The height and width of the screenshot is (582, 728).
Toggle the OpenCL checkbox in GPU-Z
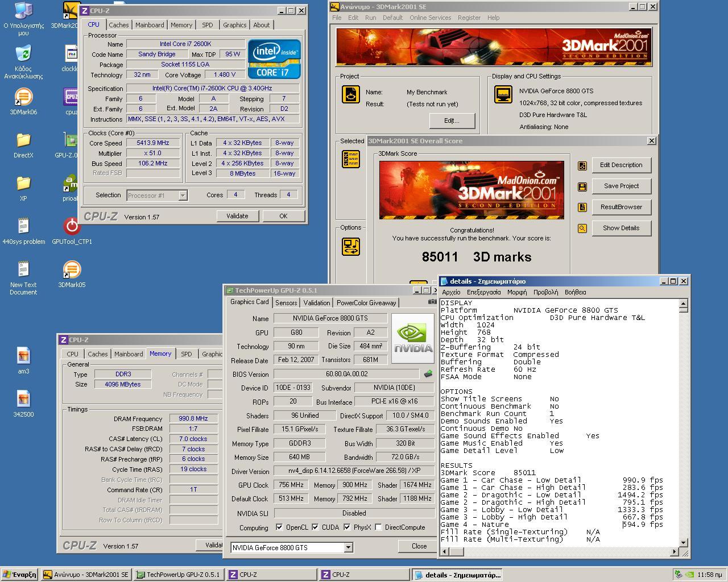(x=279, y=527)
